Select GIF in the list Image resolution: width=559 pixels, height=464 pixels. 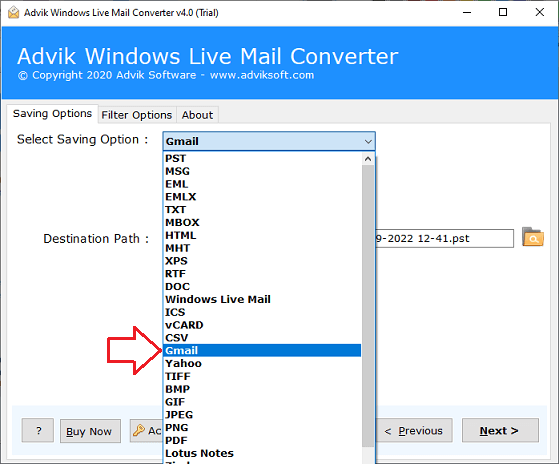pyautogui.click(x=262, y=402)
